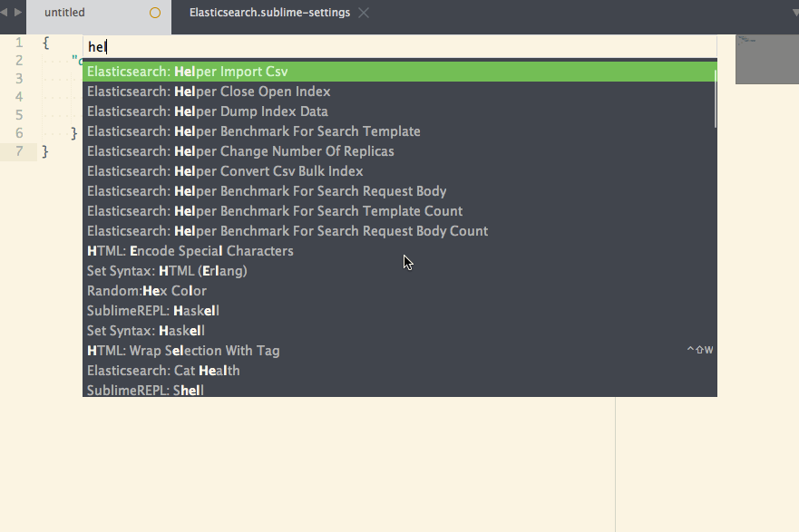799x532 pixels.
Task: Select Elasticsearch: Helper Dump Index Data
Action: click(400, 111)
